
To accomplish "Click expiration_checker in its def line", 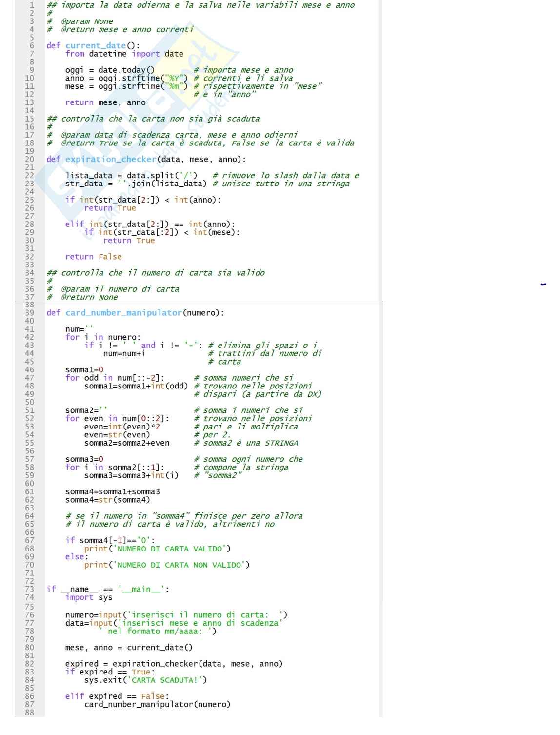I will [111, 159].
